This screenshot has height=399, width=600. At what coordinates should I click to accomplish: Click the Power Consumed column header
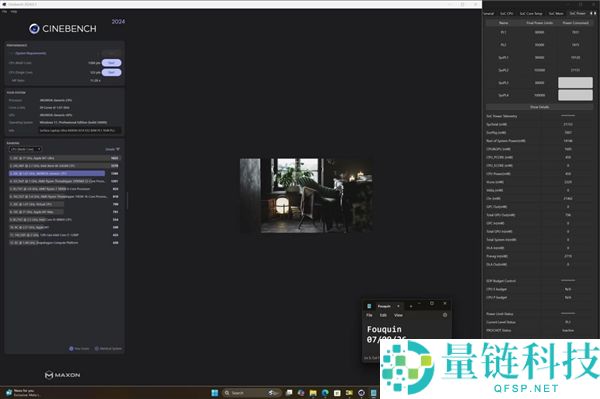(575, 23)
